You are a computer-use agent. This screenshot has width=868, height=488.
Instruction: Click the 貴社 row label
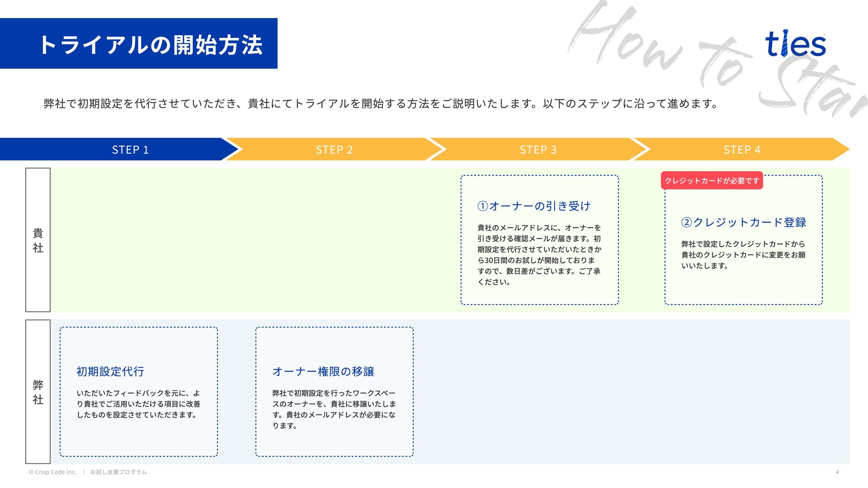click(38, 240)
